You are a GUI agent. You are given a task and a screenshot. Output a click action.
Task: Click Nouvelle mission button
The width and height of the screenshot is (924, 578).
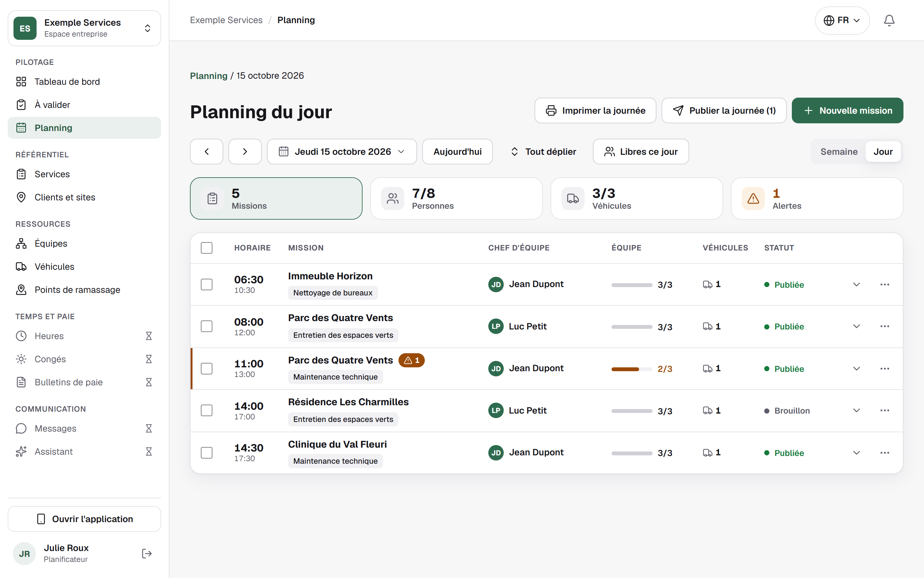tap(847, 110)
